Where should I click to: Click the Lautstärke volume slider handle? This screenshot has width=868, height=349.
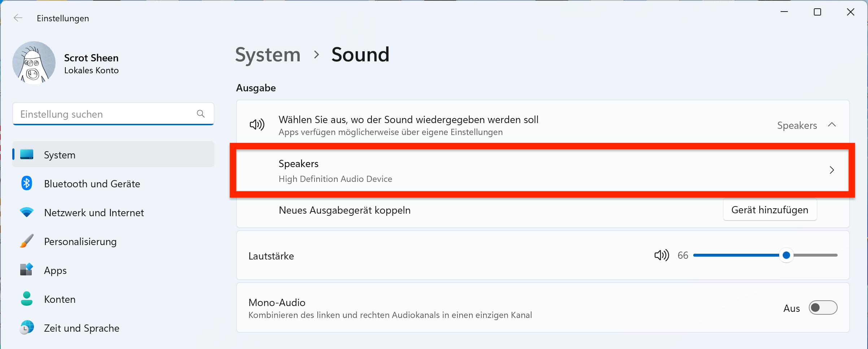tap(786, 255)
